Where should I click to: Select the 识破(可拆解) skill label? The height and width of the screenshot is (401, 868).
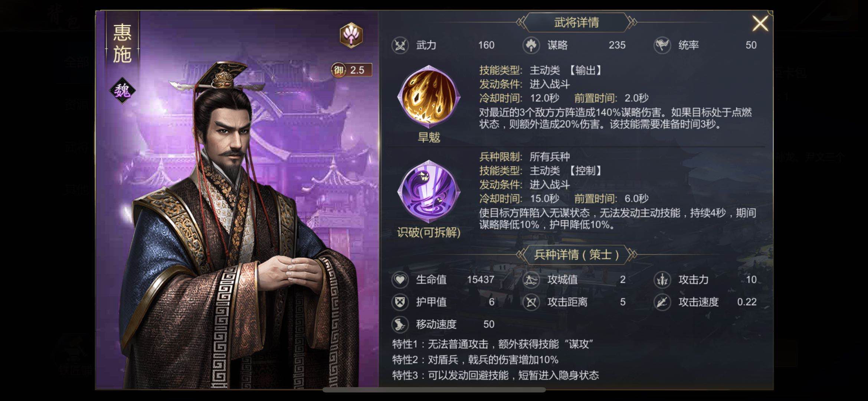[x=429, y=232]
